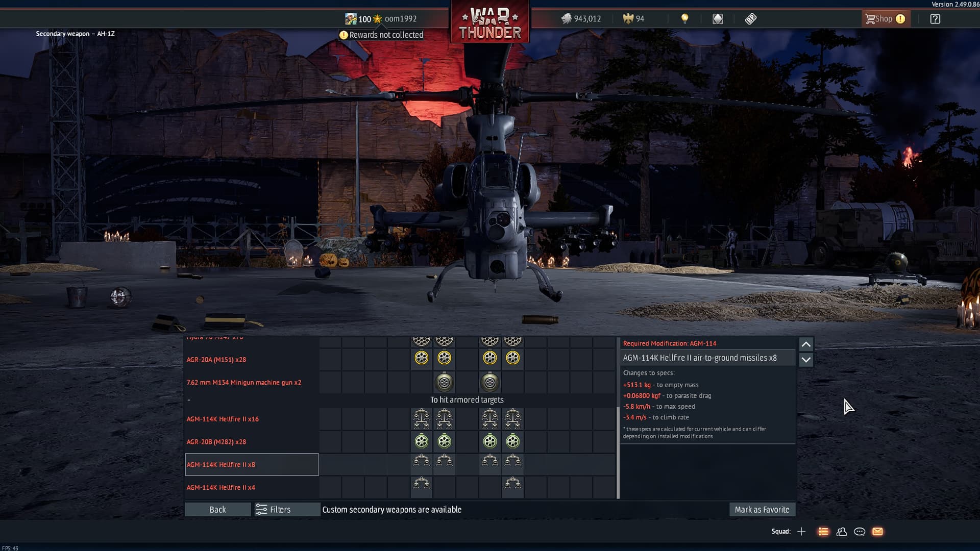Screen dimensions: 980x551
Task: Open the lightbulb tips icon
Action: [684, 19]
